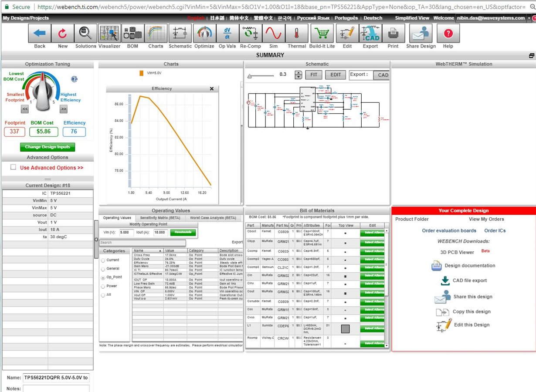Screen dimensions: 536x392
Task: Click the Vin=5.0V orange legend swatch
Action: [x=141, y=73]
